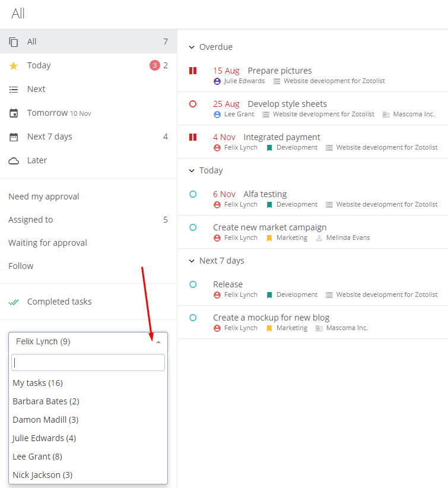Click the green Development tag icon on Alfa testing
Viewport: 448px width, 488px height.
[269, 205]
